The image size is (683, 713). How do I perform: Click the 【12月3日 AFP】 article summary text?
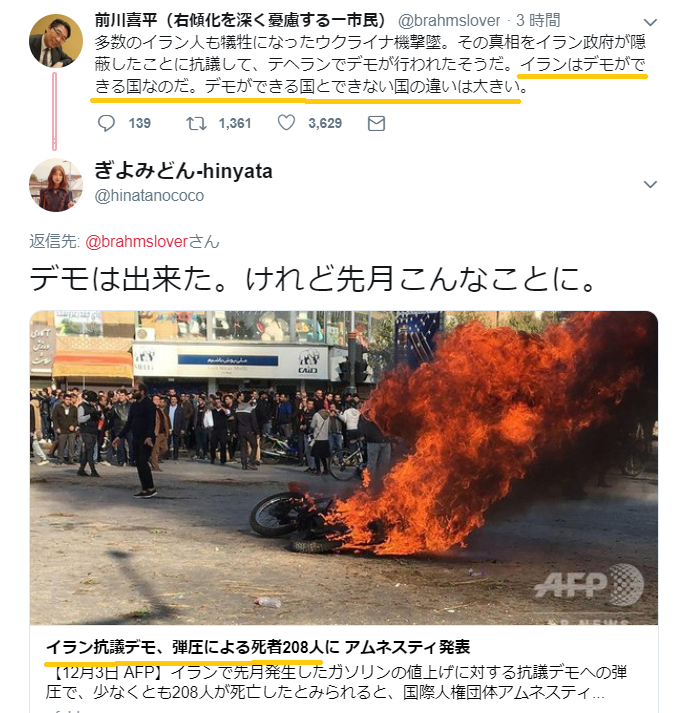pos(336,682)
